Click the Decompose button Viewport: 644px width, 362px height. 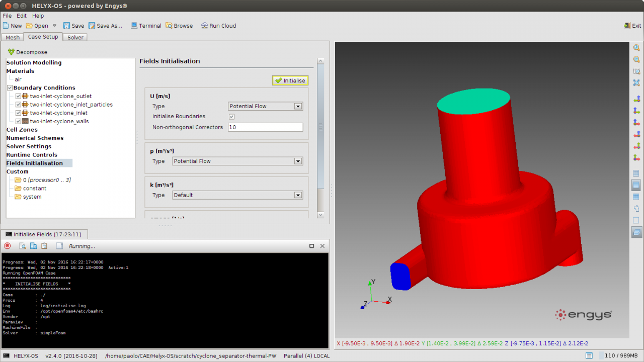click(x=28, y=52)
